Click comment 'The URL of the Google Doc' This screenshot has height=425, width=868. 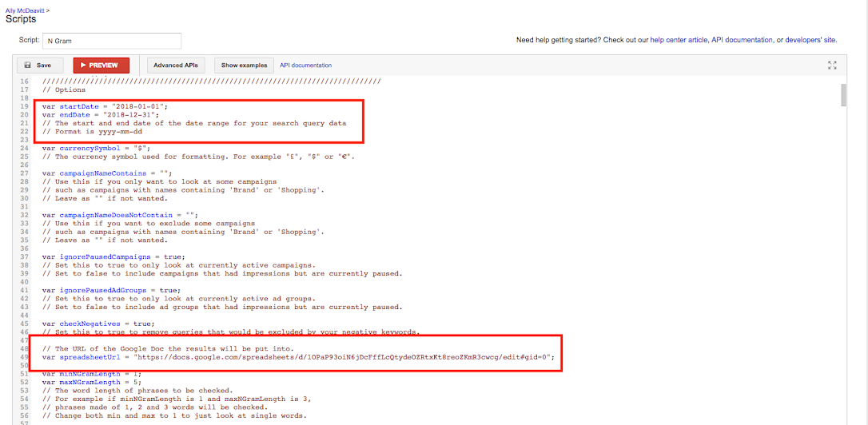coord(168,348)
